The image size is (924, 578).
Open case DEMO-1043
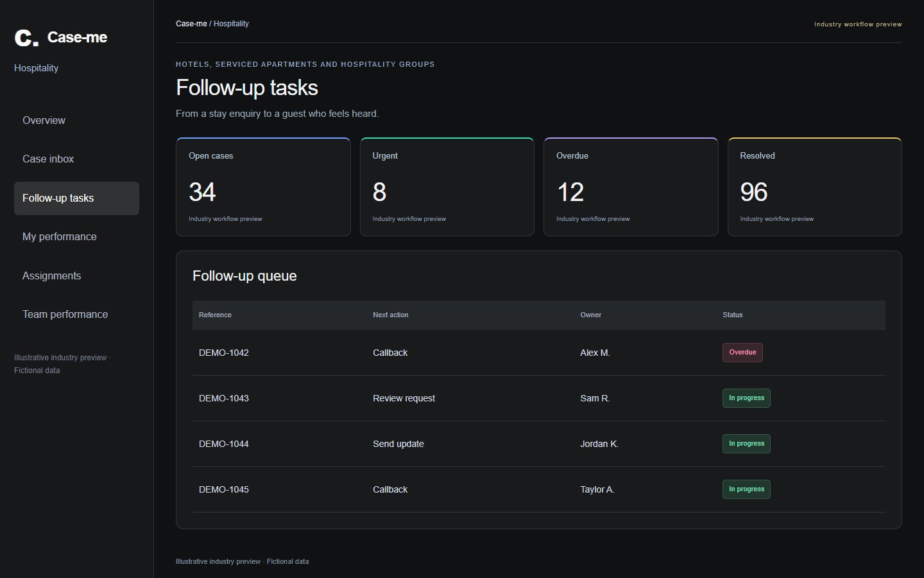pos(224,399)
